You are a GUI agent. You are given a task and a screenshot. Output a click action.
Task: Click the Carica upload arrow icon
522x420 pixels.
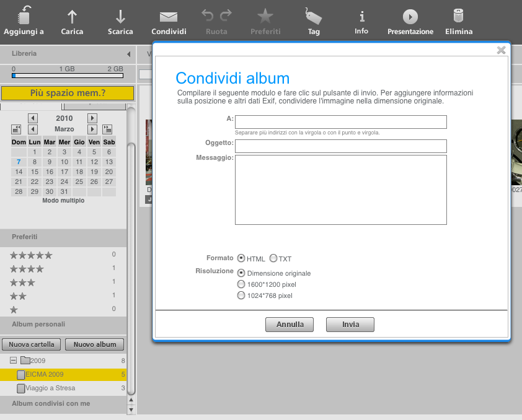pos(72,16)
